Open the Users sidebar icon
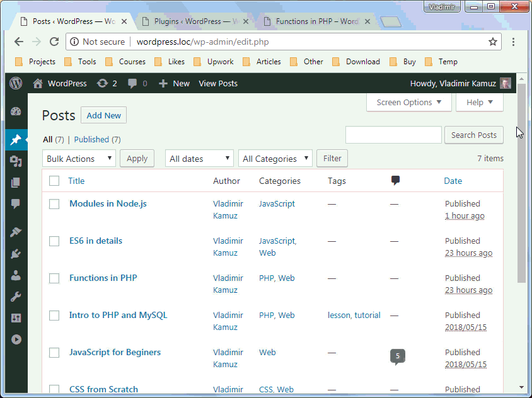Image resolution: width=532 pixels, height=398 pixels. (16, 276)
